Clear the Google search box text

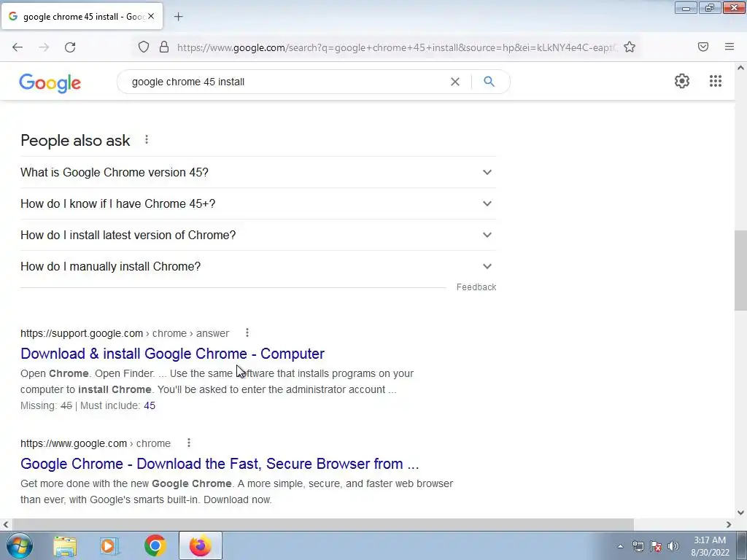coord(455,82)
